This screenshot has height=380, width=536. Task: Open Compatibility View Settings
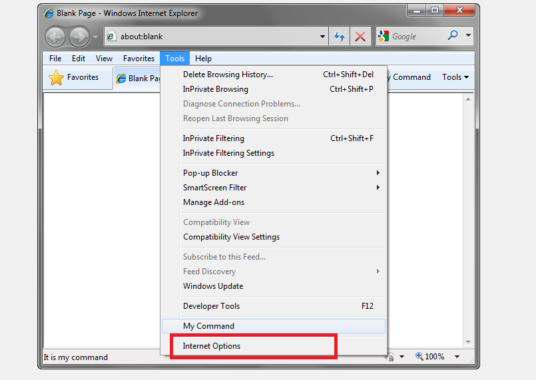tap(274, 237)
